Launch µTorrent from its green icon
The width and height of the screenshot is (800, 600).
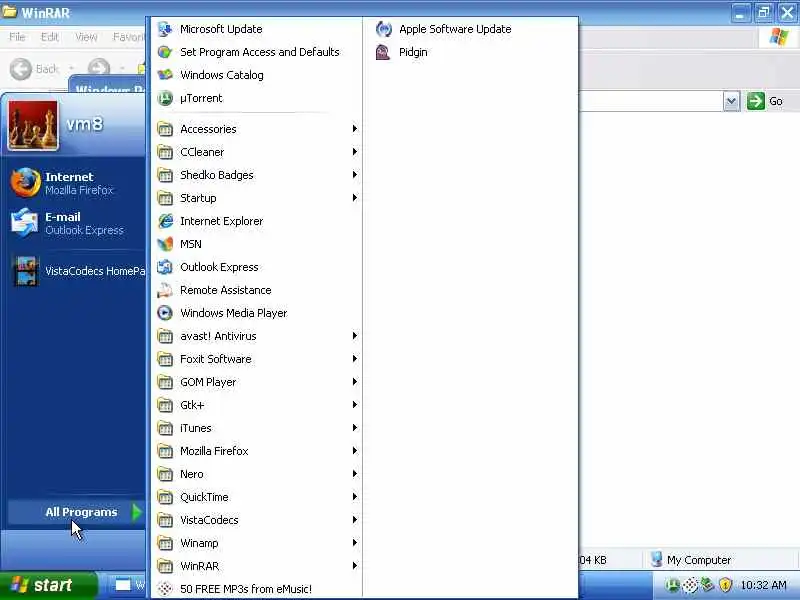pyautogui.click(x=165, y=98)
